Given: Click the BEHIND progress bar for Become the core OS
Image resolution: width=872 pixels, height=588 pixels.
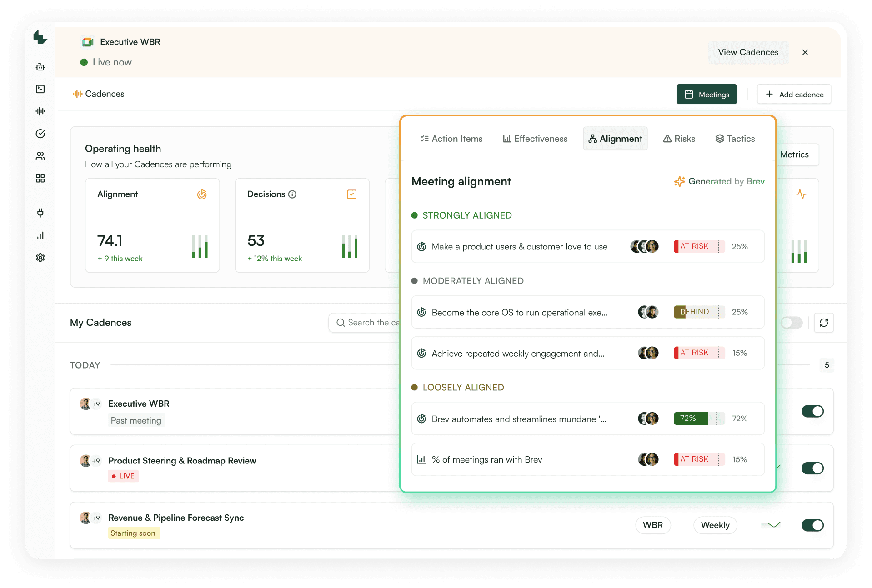Looking at the screenshot, I should click(x=699, y=312).
